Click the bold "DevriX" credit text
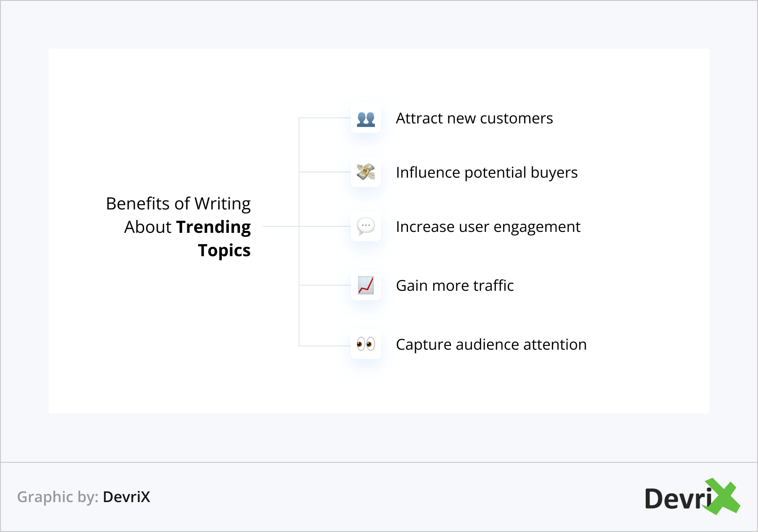 click(126, 497)
